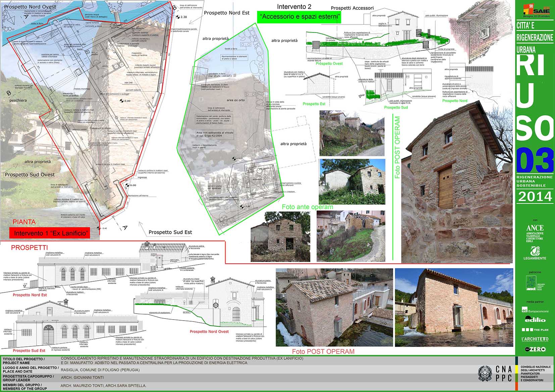Click the red 'Foto POST OPERAM' caption

point(323,351)
